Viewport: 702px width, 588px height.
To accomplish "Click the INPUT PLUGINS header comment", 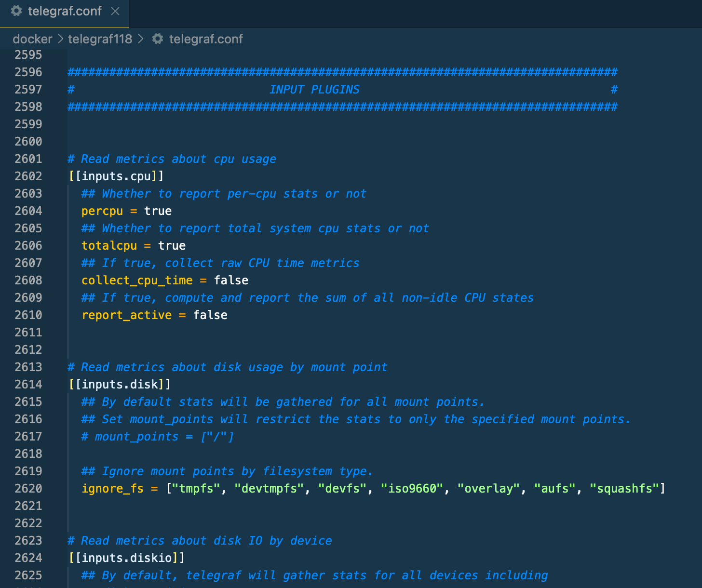I will pyautogui.click(x=314, y=90).
